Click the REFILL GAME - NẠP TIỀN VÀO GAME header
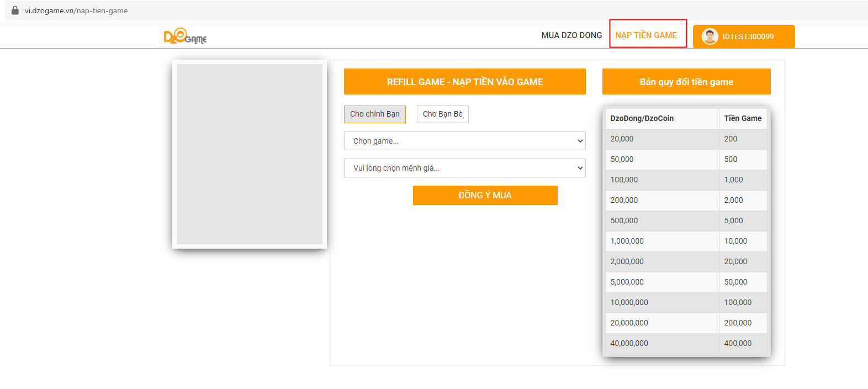The height and width of the screenshot is (389, 868). (464, 82)
